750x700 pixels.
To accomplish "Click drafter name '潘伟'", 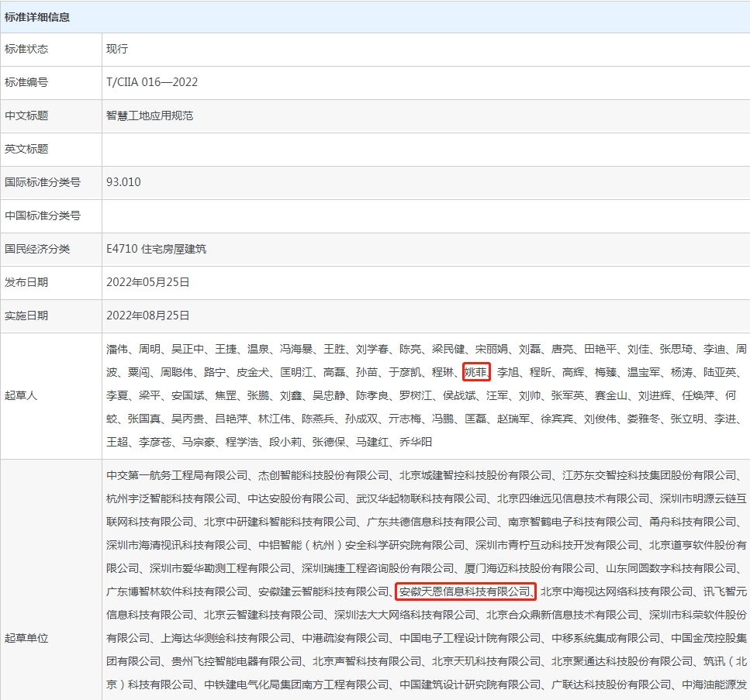I will [117, 349].
